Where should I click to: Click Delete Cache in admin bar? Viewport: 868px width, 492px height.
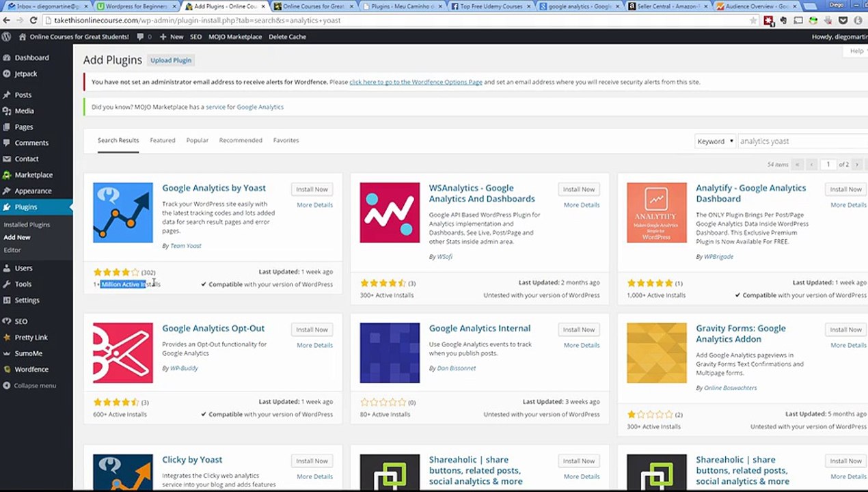(x=287, y=36)
